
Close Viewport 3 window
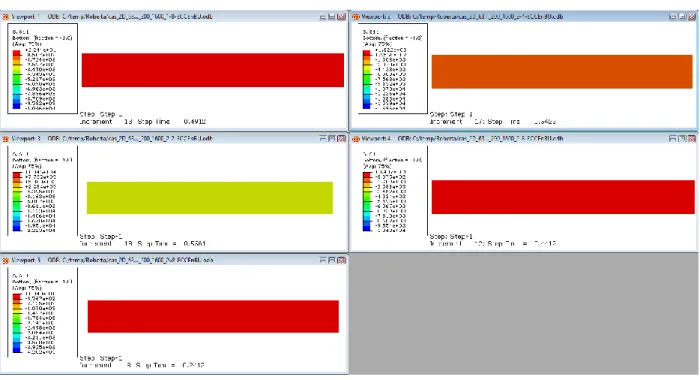342,138
